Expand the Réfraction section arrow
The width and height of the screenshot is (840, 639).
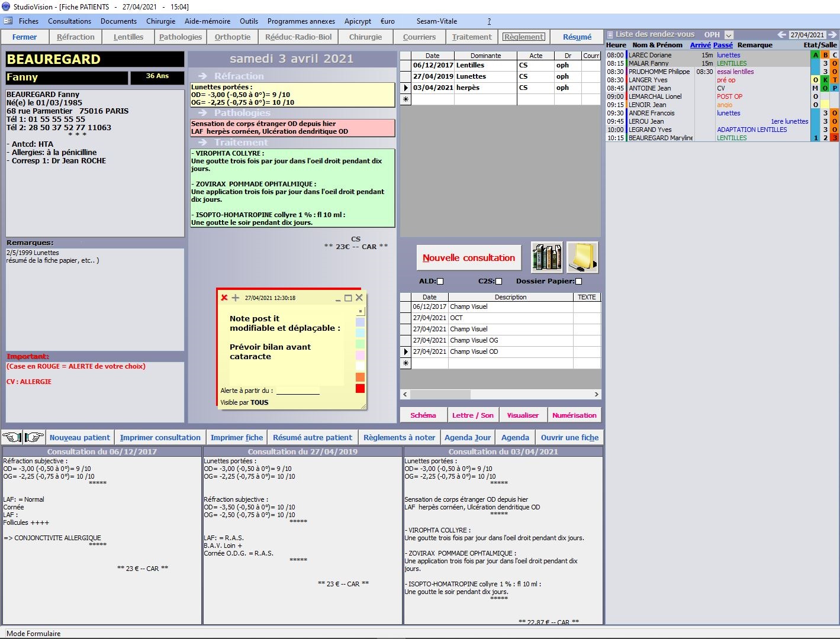click(202, 76)
